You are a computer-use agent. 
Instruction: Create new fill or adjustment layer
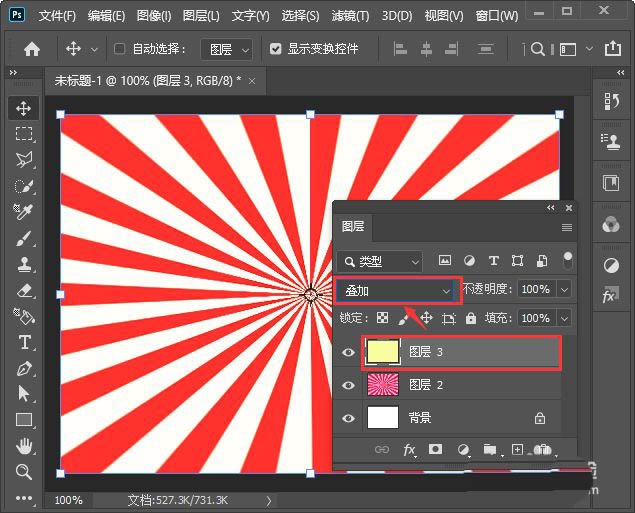pyautogui.click(x=463, y=449)
